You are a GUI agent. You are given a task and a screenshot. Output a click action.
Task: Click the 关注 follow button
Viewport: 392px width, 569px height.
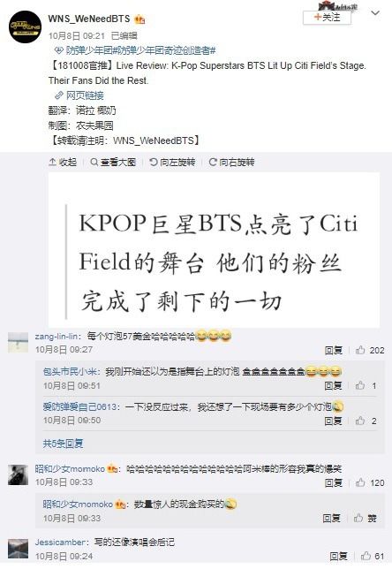[327, 17]
